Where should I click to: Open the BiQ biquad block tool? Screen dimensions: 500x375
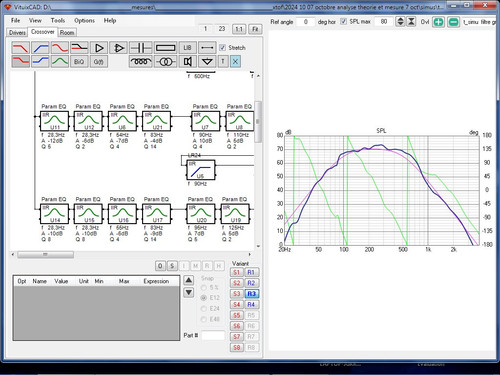[x=79, y=61]
